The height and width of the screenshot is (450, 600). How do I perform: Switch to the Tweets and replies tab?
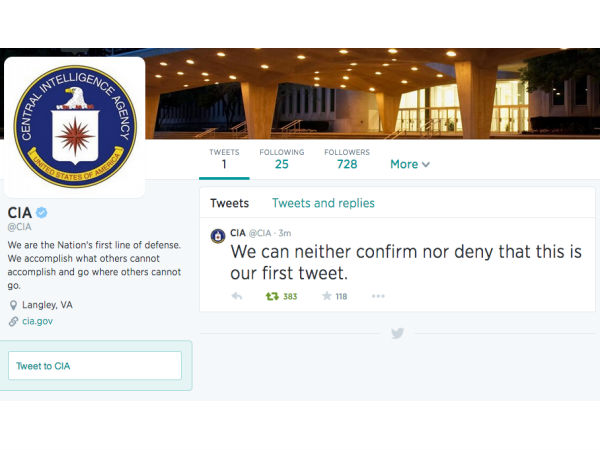(x=323, y=203)
